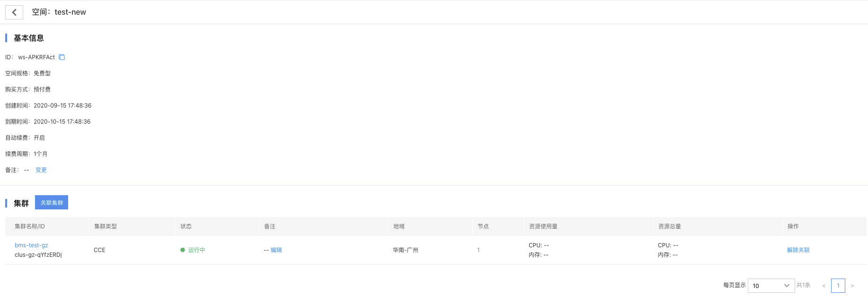
Task: Click the 地域 column header
Action: 399,226
